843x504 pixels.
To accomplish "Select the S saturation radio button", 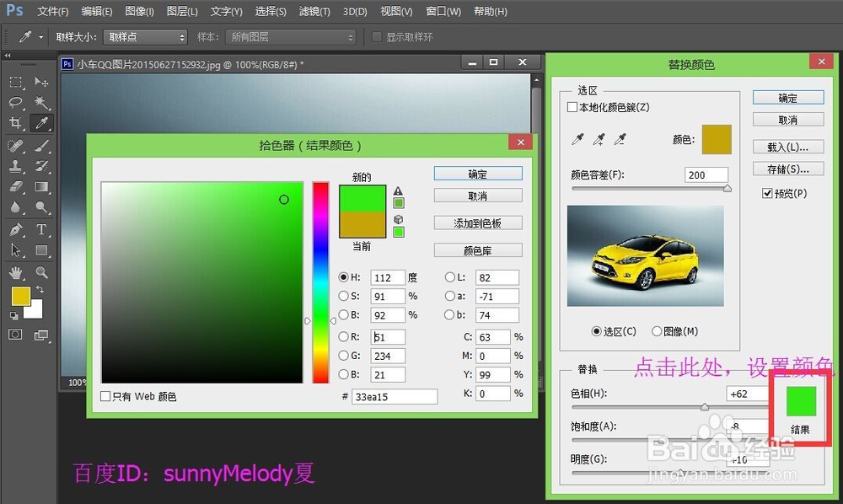I will (x=344, y=296).
